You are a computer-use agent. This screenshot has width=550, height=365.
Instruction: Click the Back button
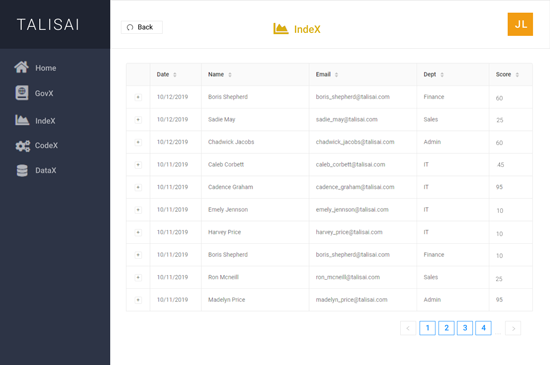pos(142,27)
